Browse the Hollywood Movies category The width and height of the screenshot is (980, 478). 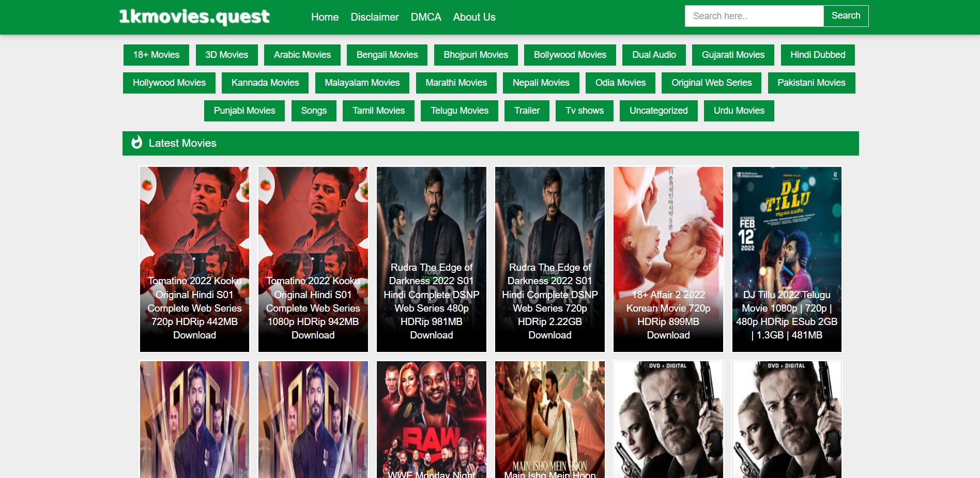point(169,83)
